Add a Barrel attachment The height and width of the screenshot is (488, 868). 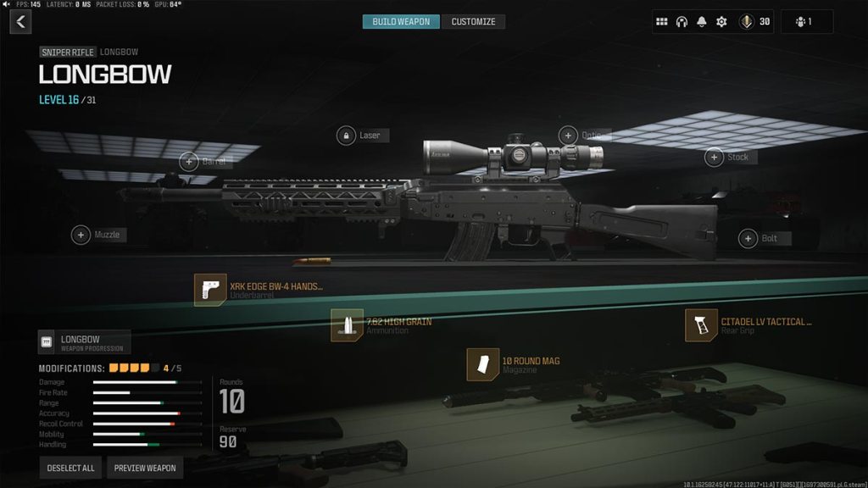(189, 162)
